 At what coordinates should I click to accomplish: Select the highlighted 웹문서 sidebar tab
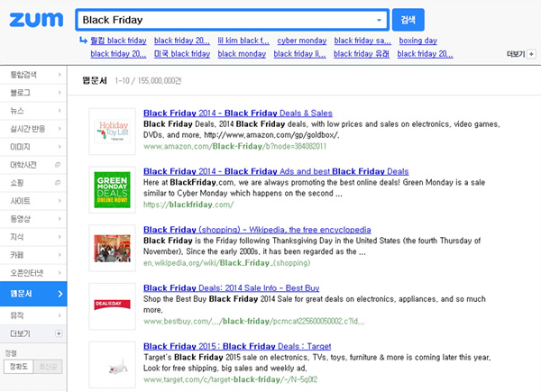coord(33,294)
